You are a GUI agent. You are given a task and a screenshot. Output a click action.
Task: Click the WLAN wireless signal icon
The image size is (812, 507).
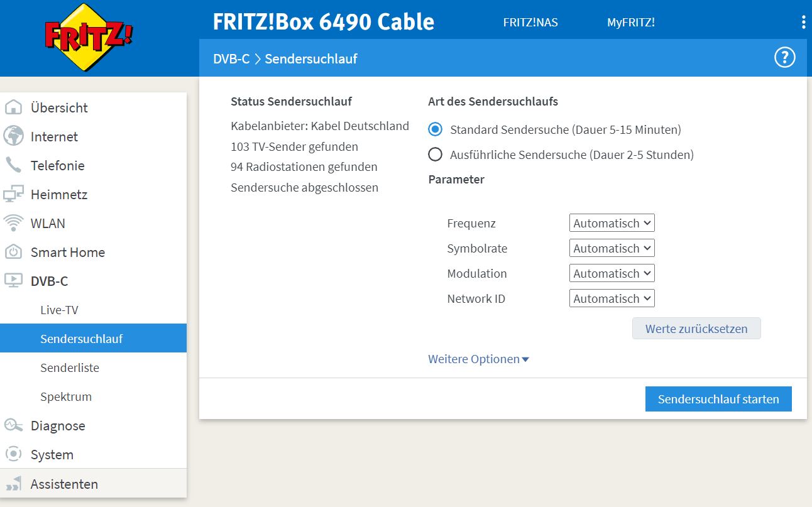(13, 223)
